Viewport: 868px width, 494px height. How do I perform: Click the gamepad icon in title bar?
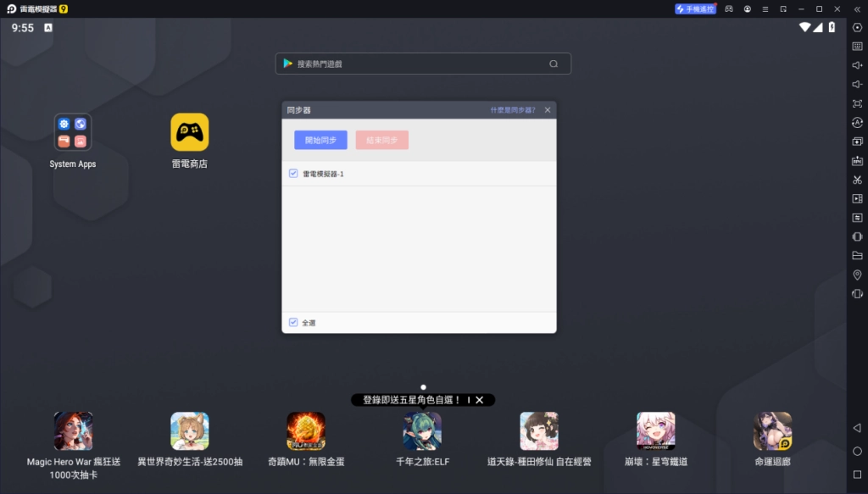(729, 8)
